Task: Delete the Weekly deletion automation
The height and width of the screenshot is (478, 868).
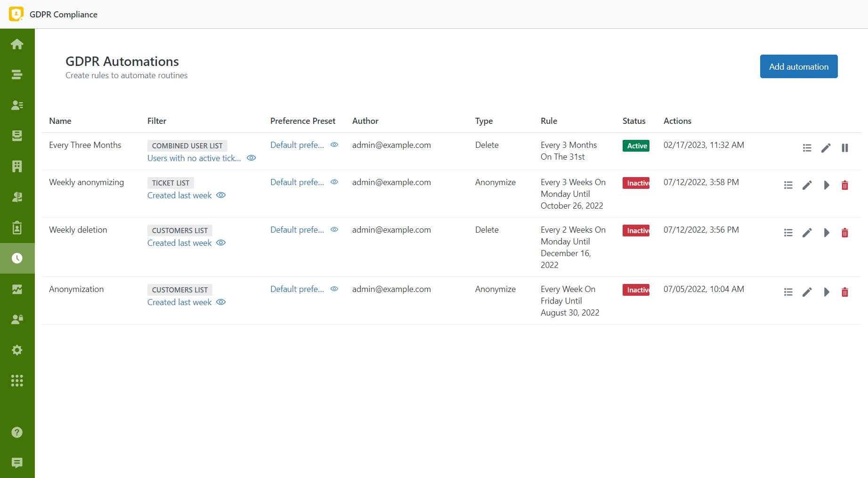Action: (844, 232)
